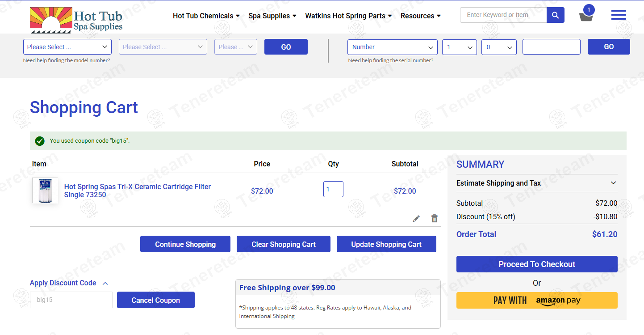Screen dimensions: 644x335
Task: Click Proceed To Checkout button
Action: coord(536,264)
